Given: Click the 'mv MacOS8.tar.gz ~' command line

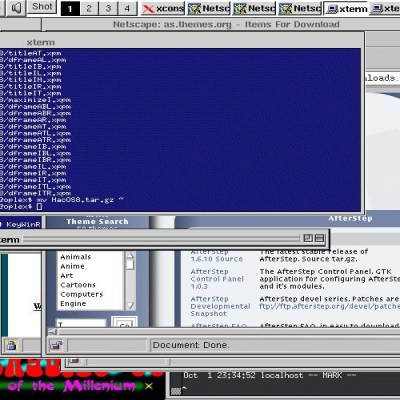Looking at the screenshot, I should 80,200.
